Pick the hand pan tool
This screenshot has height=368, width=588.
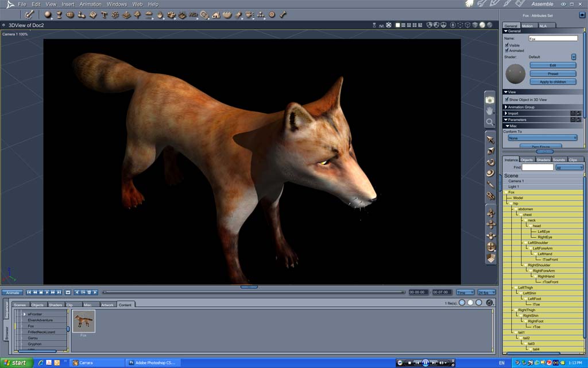pyautogui.click(x=490, y=110)
